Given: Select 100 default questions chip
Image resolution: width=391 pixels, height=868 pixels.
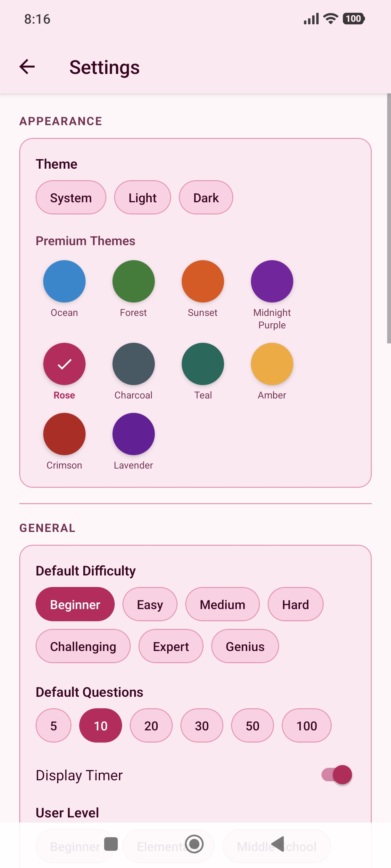Looking at the screenshot, I should click(x=306, y=726).
